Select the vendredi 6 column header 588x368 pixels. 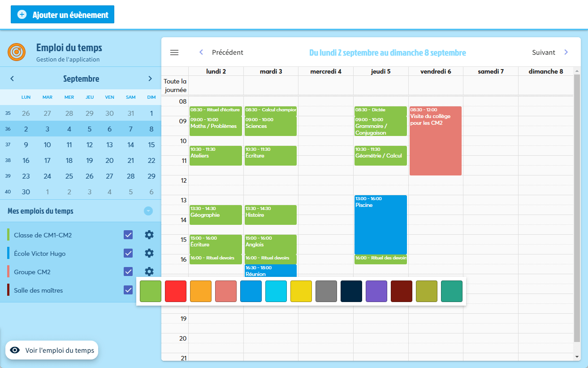click(436, 71)
